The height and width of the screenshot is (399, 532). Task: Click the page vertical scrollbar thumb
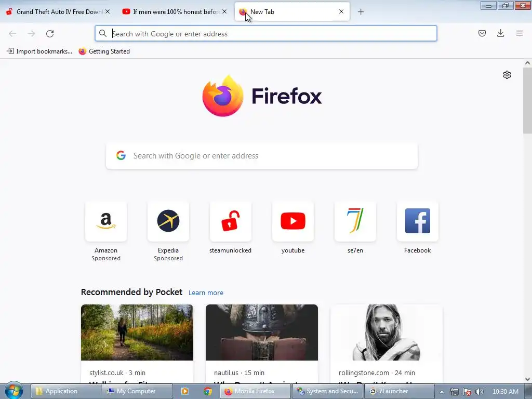[x=527, y=100]
